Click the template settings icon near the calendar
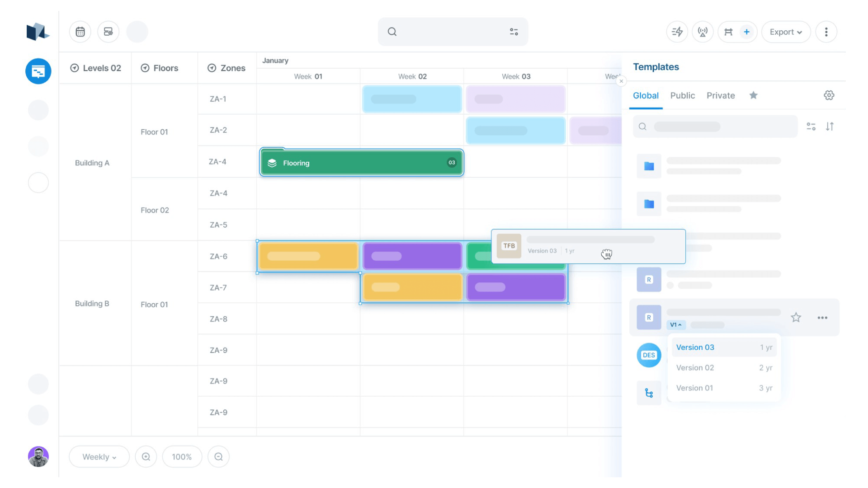 pyautogui.click(x=108, y=31)
